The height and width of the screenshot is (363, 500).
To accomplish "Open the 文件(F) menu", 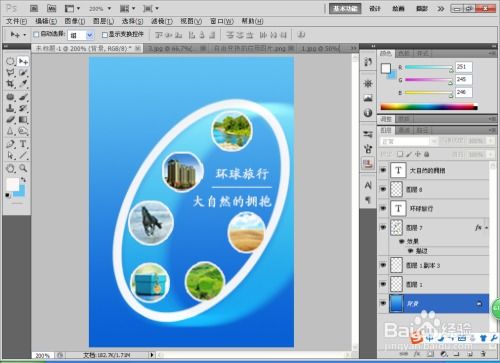I will pos(16,21).
